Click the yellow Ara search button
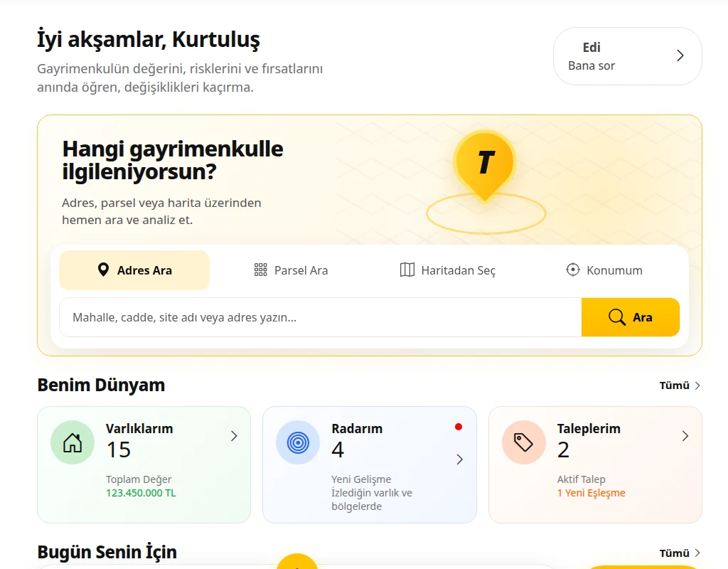728x569 pixels. coord(631,317)
